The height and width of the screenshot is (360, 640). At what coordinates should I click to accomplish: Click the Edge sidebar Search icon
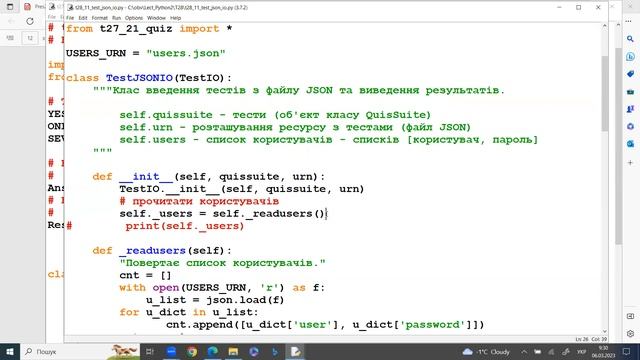point(630,39)
